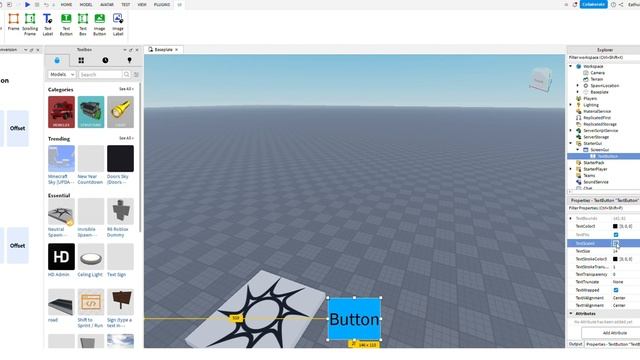Add a Text Button from the ribbon
This screenshot has height=360, width=640.
(x=66, y=24)
